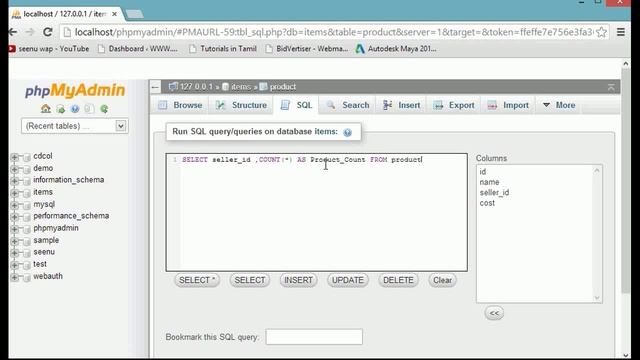Viewport: 640px width, 360px height.
Task: Collapse the navigation panel with arrow button
Action: click(155, 87)
